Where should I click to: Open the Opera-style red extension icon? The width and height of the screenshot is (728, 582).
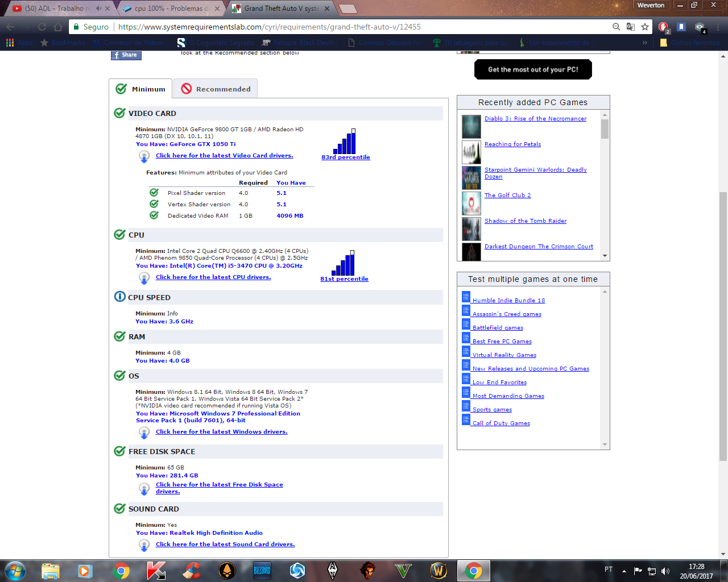[x=663, y=27]
